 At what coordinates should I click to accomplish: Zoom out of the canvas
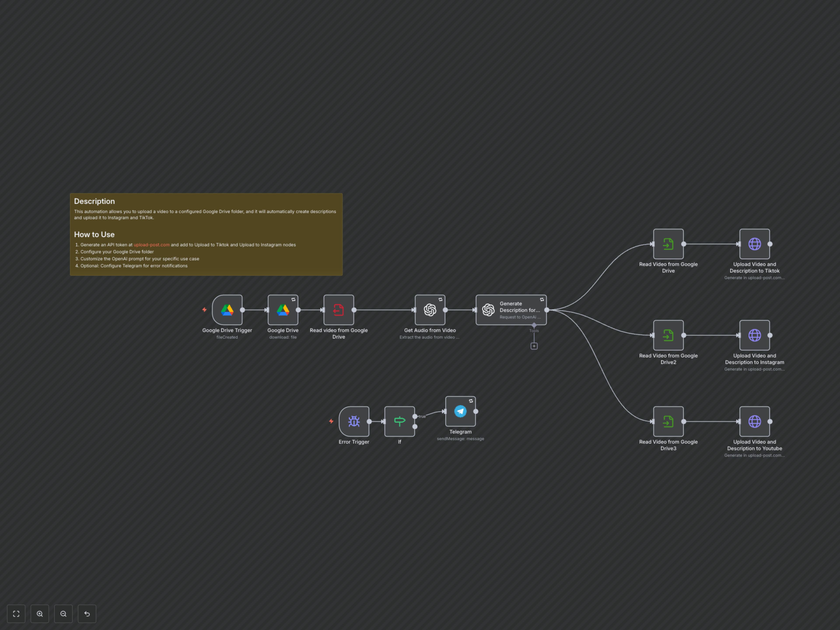63,614
